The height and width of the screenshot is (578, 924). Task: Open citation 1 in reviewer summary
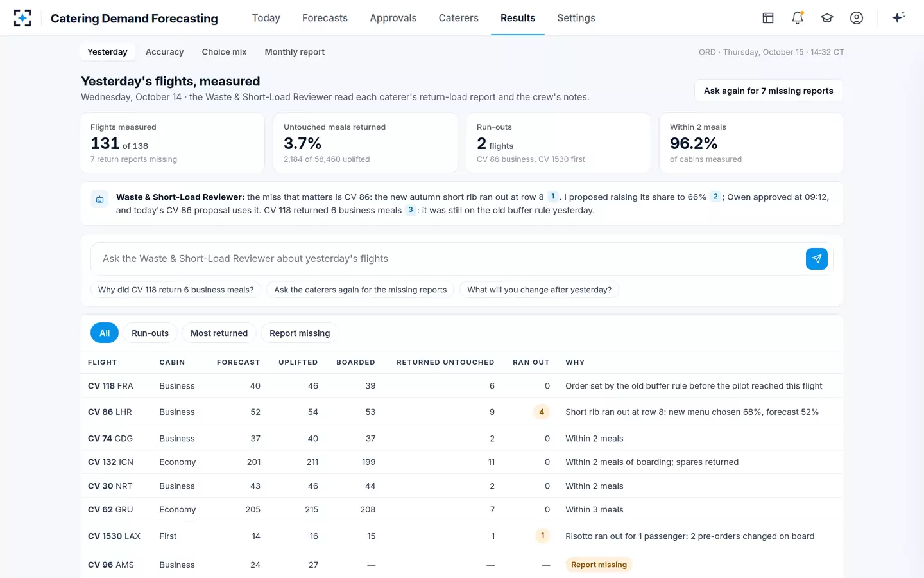coord(552,197)
